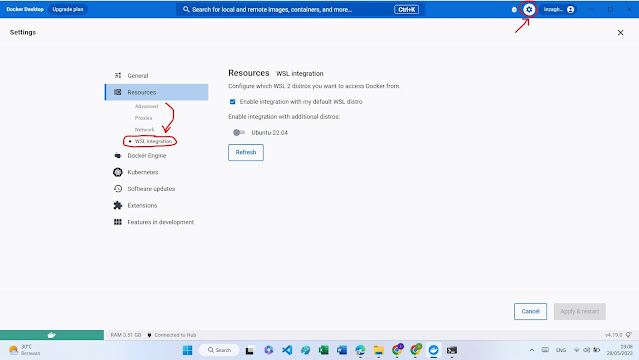Click the Ubuntu-22.04 distro label
The height and width of the screenshot is (360, 639).
coord(269,133)
